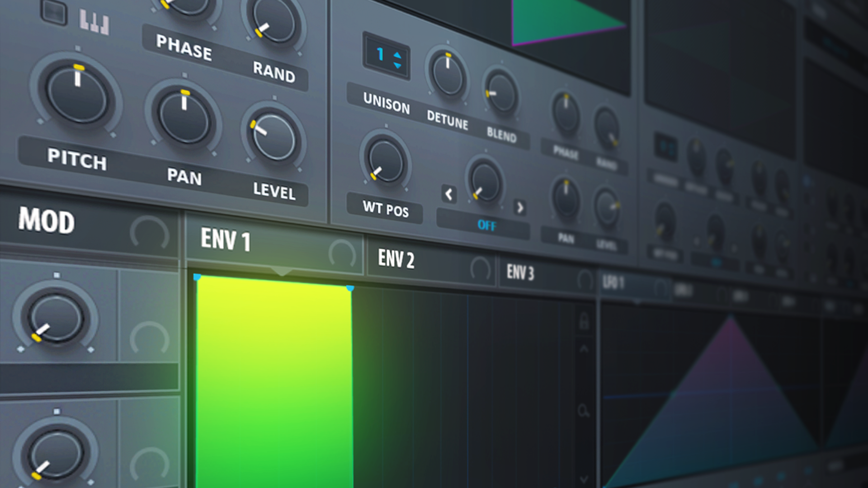
Task: Click the small square marker above the lower mod knob
Action: 57,412
